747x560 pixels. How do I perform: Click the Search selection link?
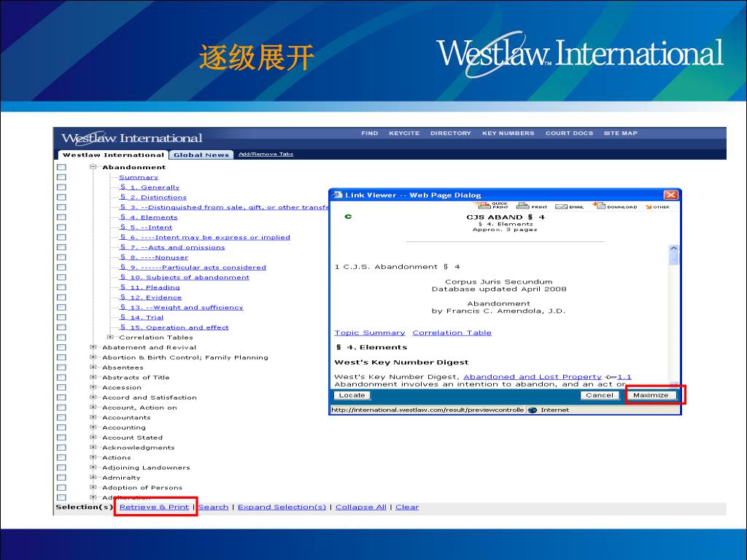point(214,507)
